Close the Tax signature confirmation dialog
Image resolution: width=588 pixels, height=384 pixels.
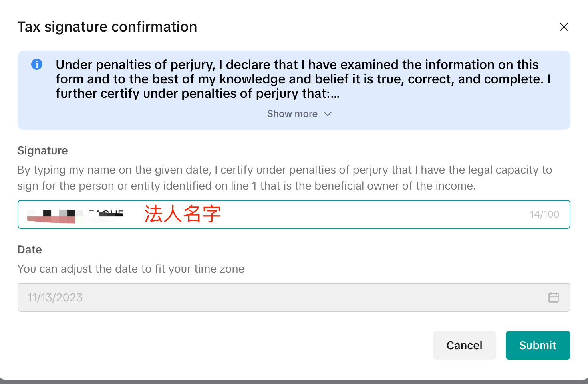564,27
